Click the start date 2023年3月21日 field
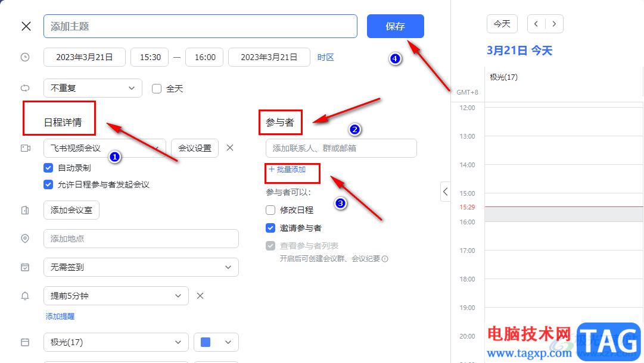644x363 pixels. pyautogui.click(x=85, y=57)
